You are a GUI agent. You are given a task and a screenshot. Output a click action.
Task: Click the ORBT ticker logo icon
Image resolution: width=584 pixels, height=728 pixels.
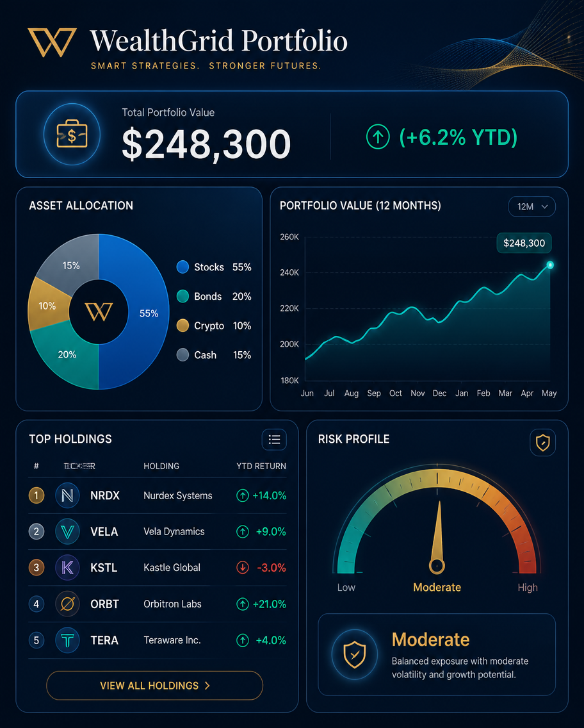[x=67, y=604]
